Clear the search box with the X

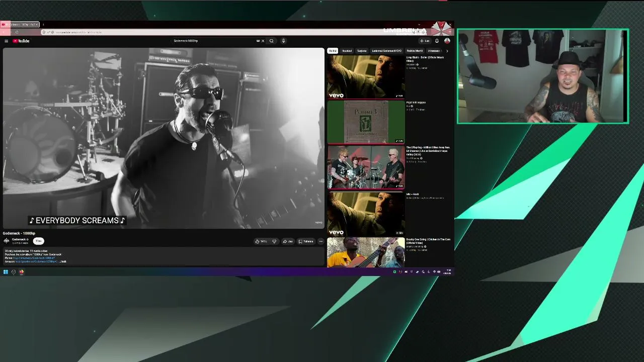(x=263, y=41)
